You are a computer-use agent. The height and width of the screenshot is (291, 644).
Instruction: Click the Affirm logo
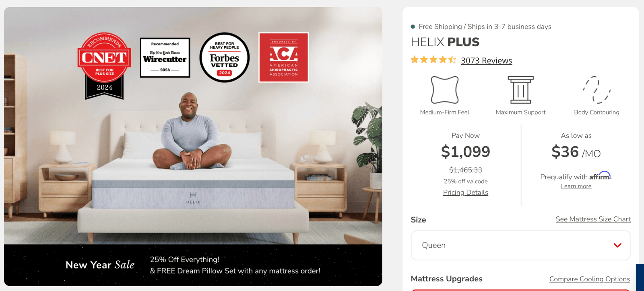[x=600, y=176]
